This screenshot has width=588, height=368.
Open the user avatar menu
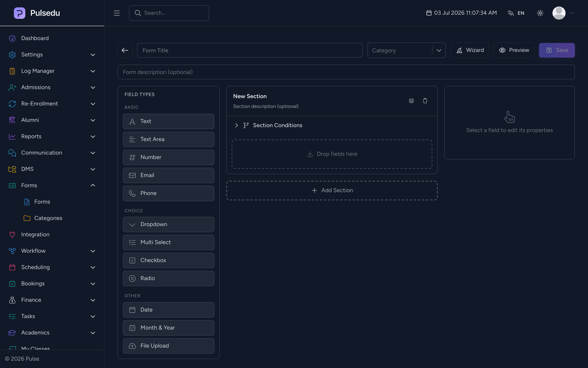tap(559, 13)
